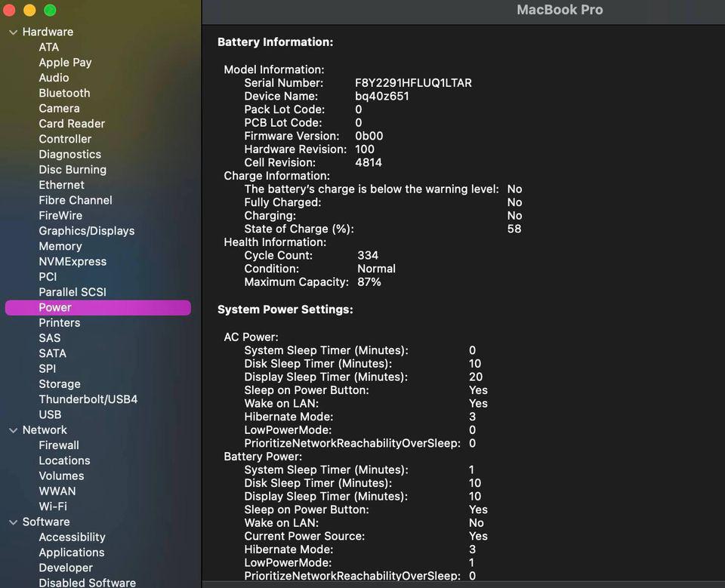Open Locations under Network

pos(64,460)
